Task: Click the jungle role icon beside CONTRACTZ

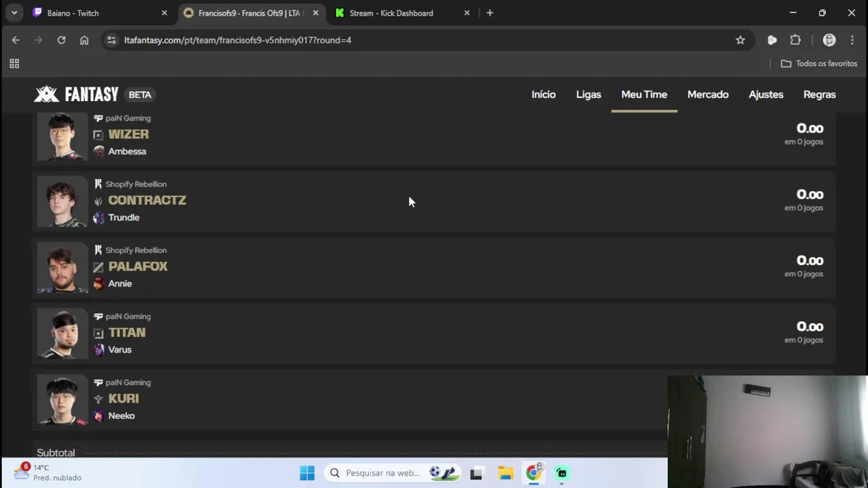Action: click(x=98, y=201)
